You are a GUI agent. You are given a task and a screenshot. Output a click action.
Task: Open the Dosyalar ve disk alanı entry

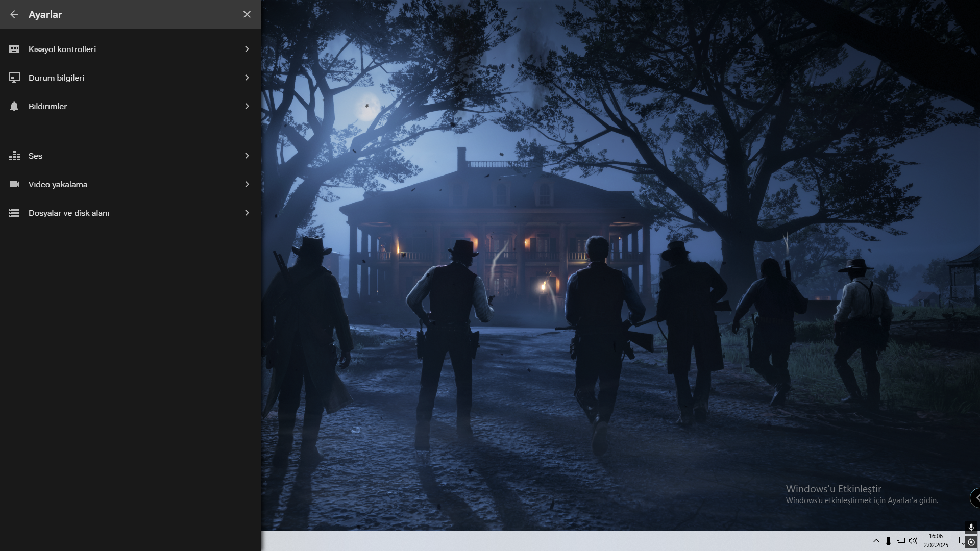coord(69,213)
